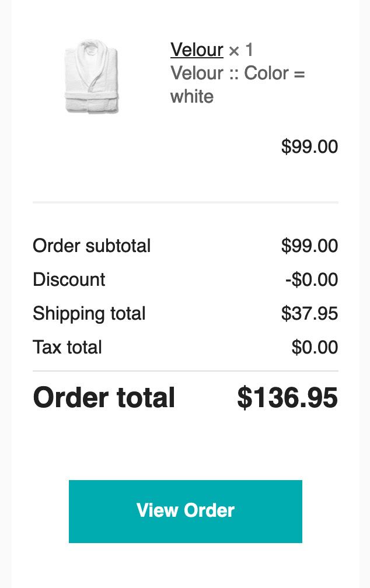Click the Discount label
Image resolution: width=370 pixels, height=588 pixels.
point(69,280)
